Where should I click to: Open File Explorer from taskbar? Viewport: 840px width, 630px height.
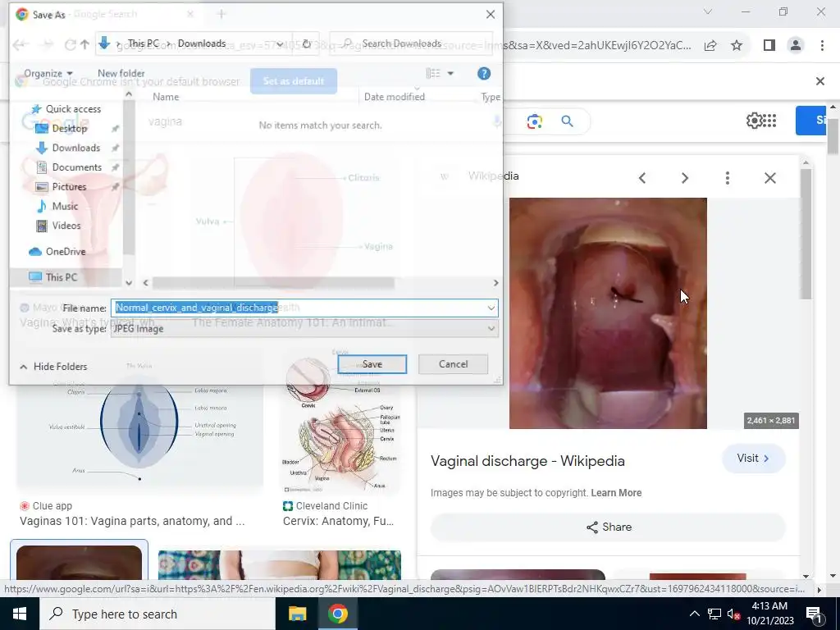297,614
